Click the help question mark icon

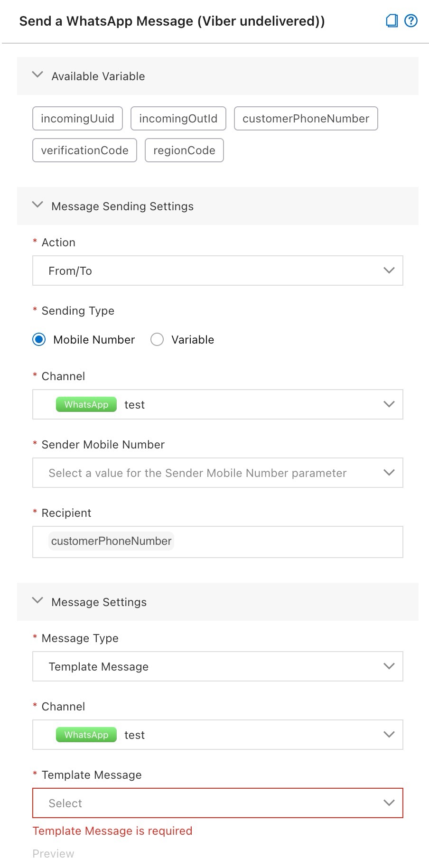point(411,21)
